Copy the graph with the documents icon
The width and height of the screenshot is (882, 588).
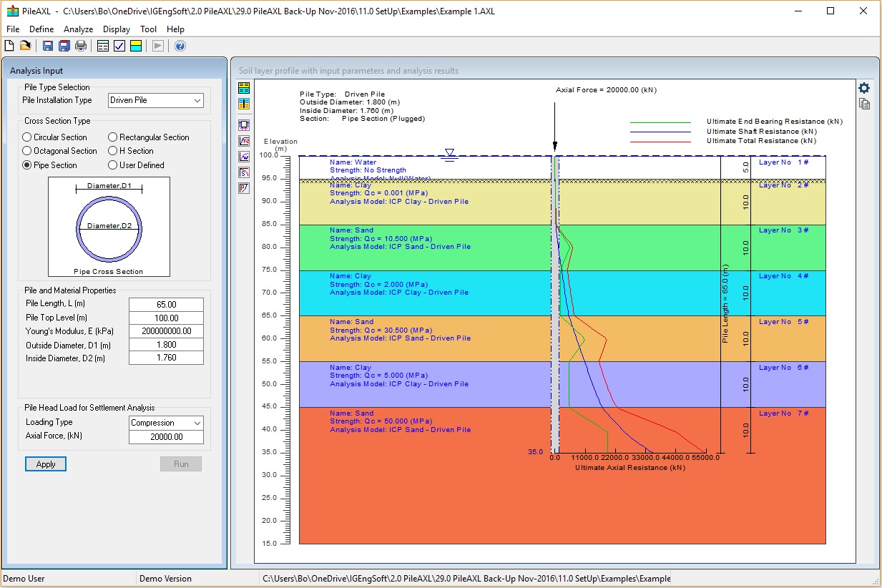pos(864,104)
